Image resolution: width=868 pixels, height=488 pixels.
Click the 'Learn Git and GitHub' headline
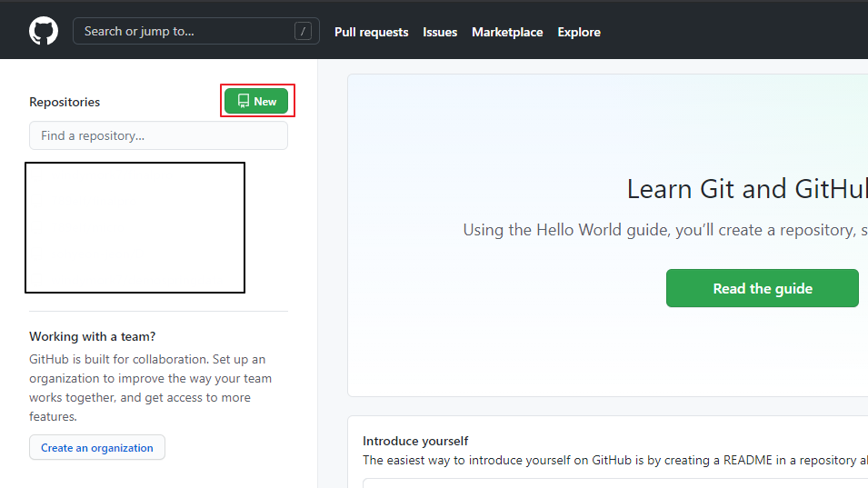747,189
